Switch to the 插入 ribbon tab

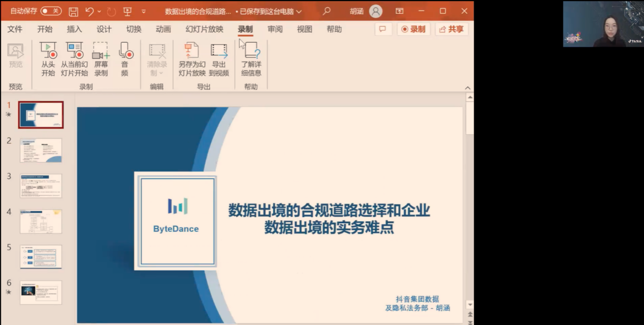click(74, 29)
